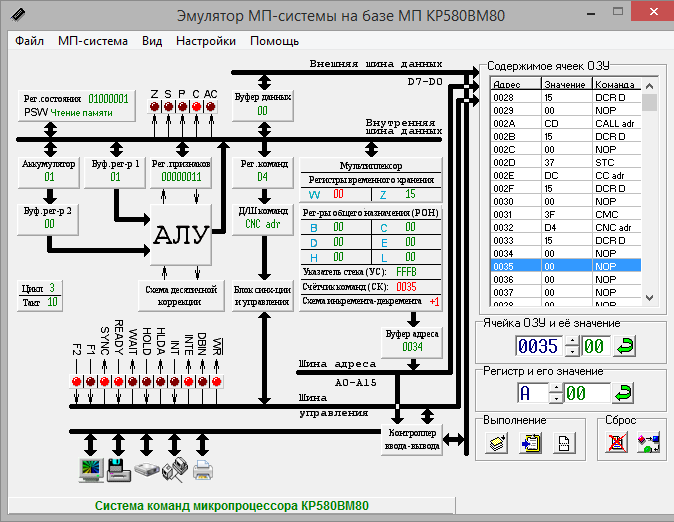674x522 pixels.
Task: Click the memory list scroll-up arrow
Action: (x=649, y=86)
